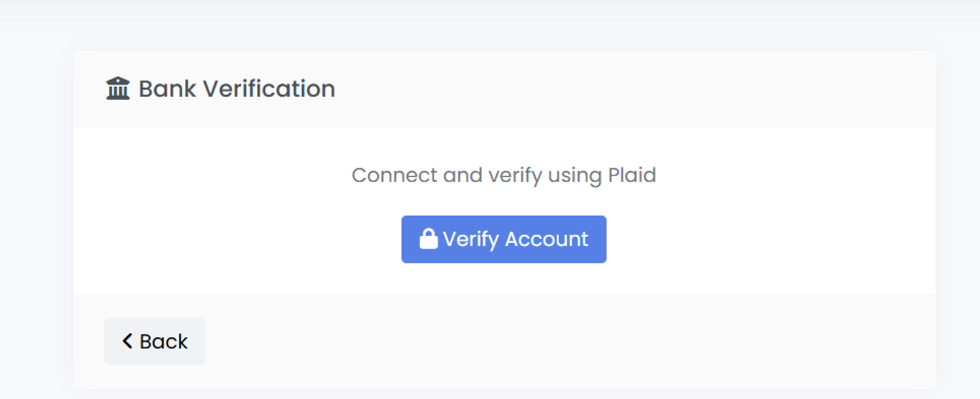980x399 pixels.
Task: Go back using the Back button
Action: (x=155, y=341)
